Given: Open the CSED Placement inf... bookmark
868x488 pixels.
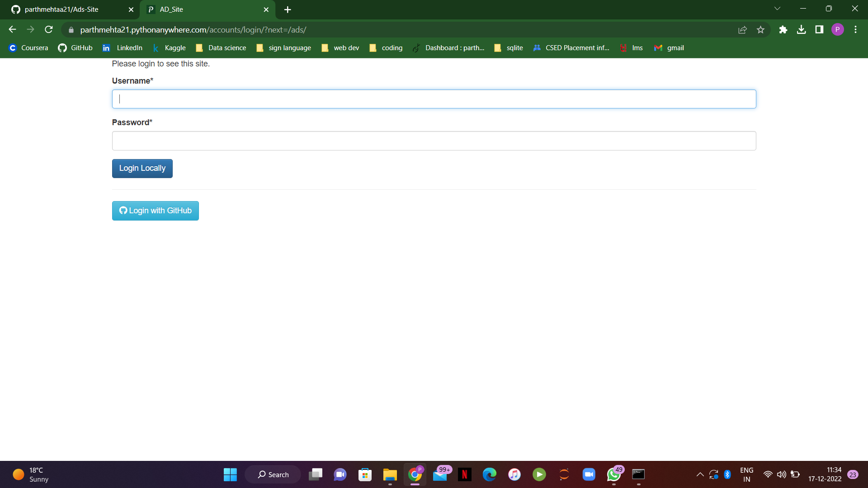Looking at the screenshot, I should pyautogui.click(x=571, y=48).
